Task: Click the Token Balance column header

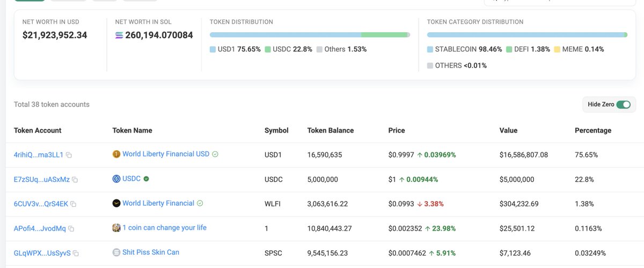Action: point(331,130)
